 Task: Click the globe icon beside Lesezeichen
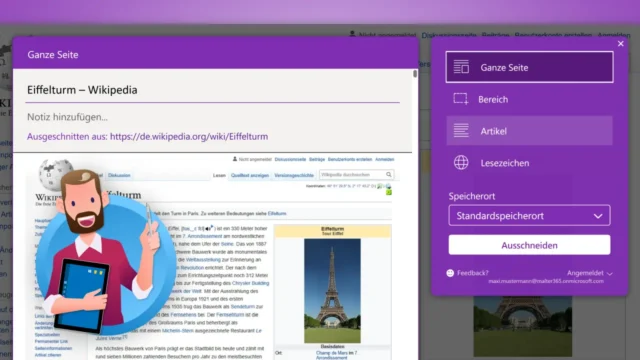click(x=461, y=162)
